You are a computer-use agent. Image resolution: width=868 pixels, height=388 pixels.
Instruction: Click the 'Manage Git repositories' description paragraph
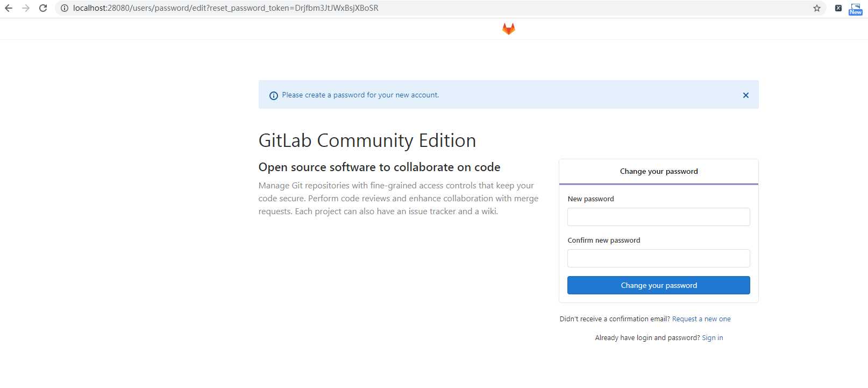point(399,199)
